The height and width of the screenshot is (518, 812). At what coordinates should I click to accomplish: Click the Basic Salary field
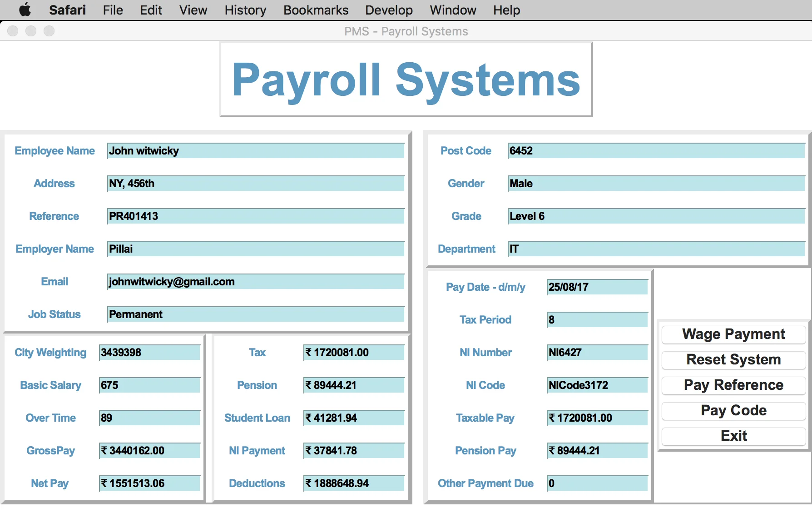pos(149,385)
